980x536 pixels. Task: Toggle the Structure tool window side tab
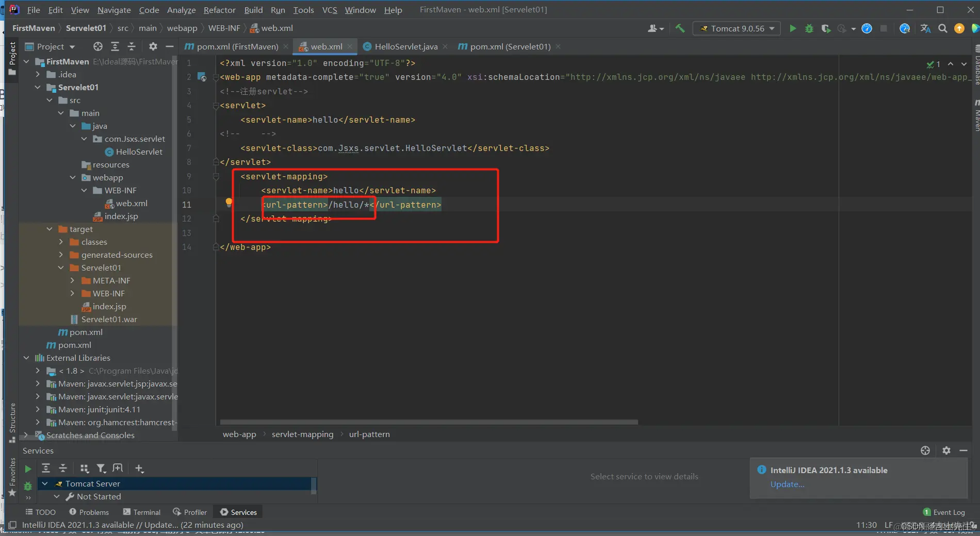(x=12, y=423)
